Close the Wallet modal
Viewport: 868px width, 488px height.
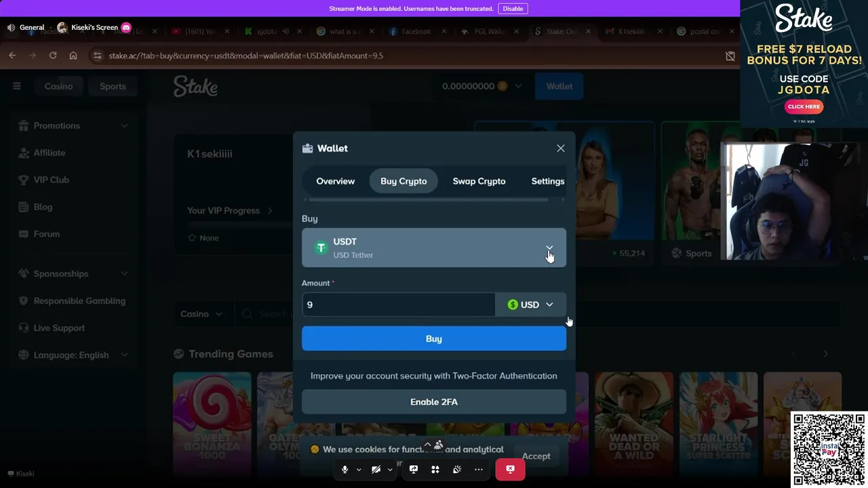pos(561,148)
